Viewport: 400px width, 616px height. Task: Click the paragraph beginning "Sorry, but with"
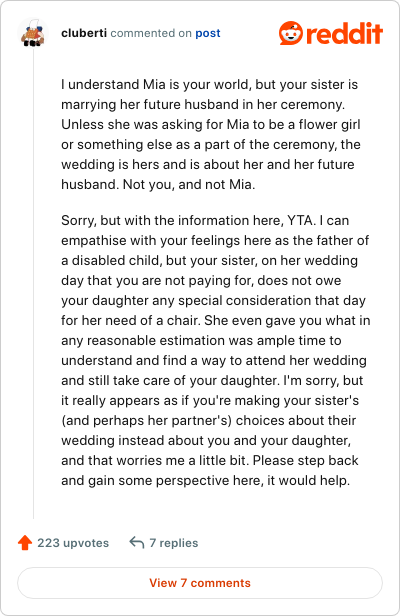216,350
